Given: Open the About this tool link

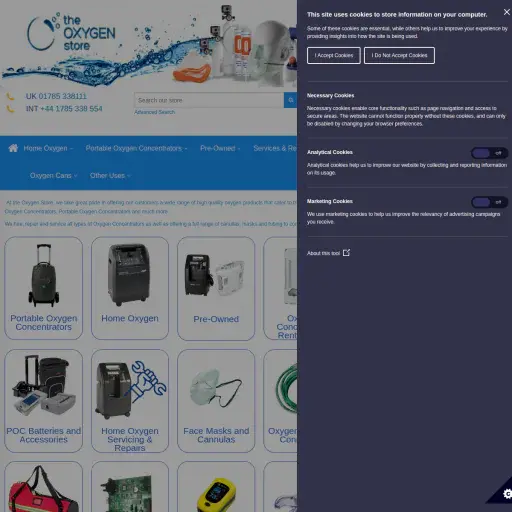Looking at the screenshot, I should coord(328,253).
